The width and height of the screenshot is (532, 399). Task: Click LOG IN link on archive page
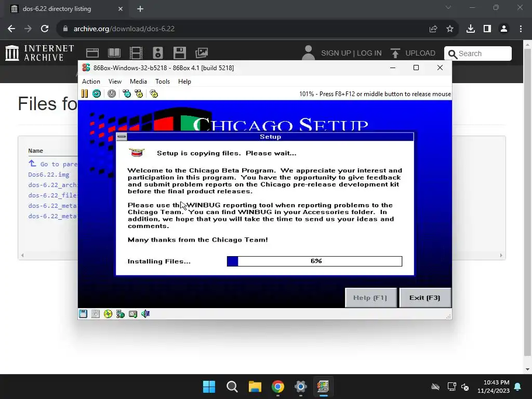pyautogui.click(x=369, y=54)
